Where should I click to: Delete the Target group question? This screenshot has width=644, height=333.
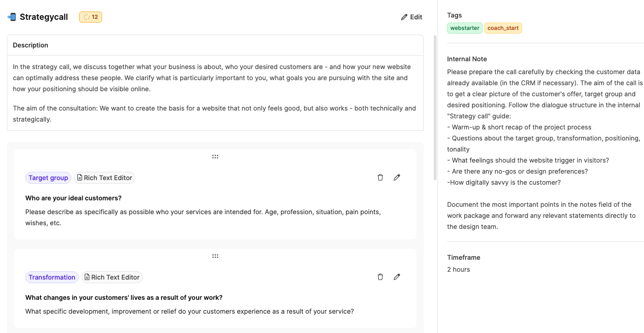click(x=380, y=177)
